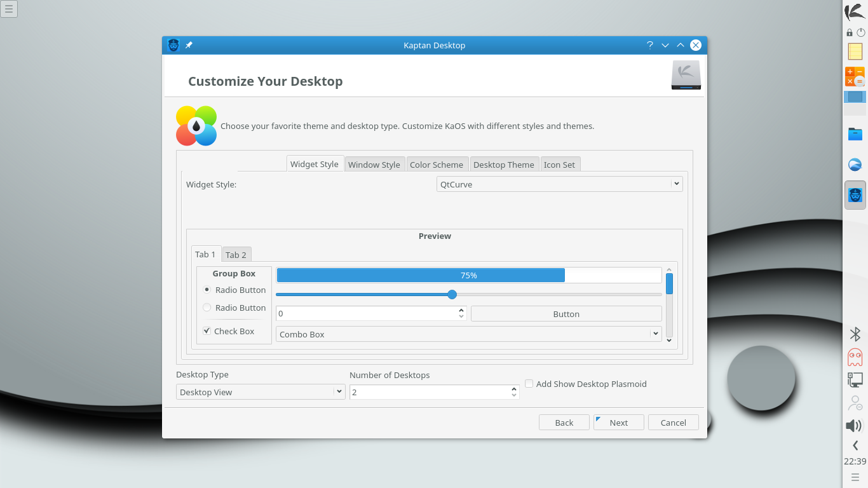Click the virtual desktop pager
This screenshot has width=868, height=488.
point(855,103)
